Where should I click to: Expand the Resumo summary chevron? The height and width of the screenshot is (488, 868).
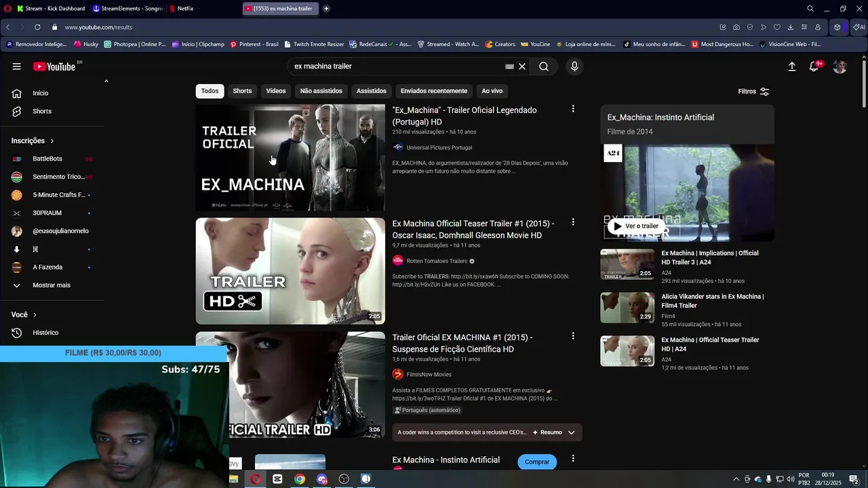(571, 432)
